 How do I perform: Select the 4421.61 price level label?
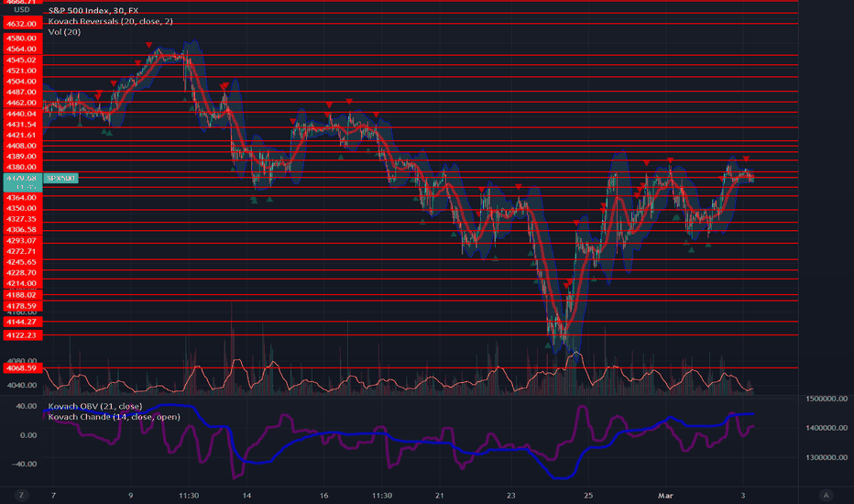pyautogui.click(x=22, y=135)
